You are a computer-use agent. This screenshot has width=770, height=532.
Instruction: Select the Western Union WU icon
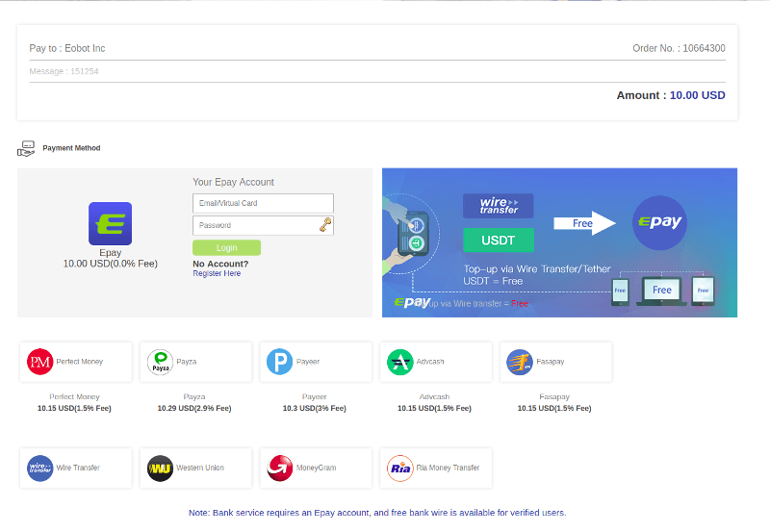coord(160,469)
